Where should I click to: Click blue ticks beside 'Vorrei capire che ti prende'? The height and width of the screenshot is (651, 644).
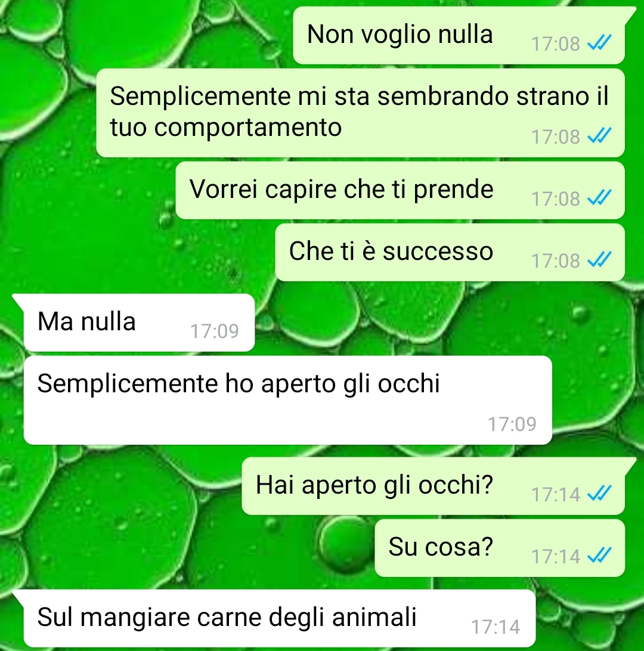coord(599,197)
